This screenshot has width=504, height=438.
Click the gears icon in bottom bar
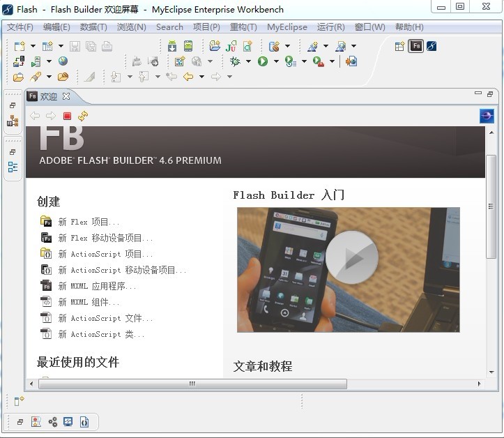(x=53, y=421)
